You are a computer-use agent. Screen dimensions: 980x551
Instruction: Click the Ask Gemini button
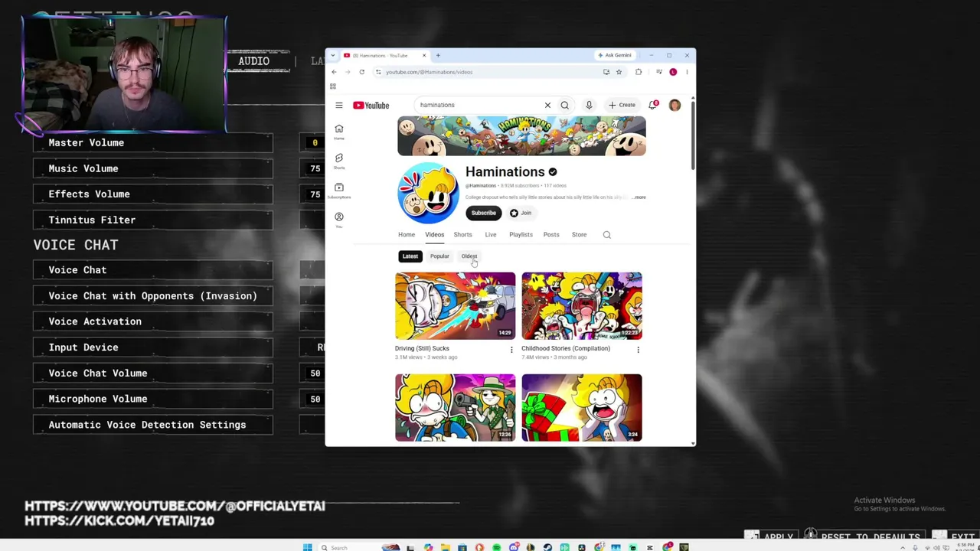(x=616, y=55)
